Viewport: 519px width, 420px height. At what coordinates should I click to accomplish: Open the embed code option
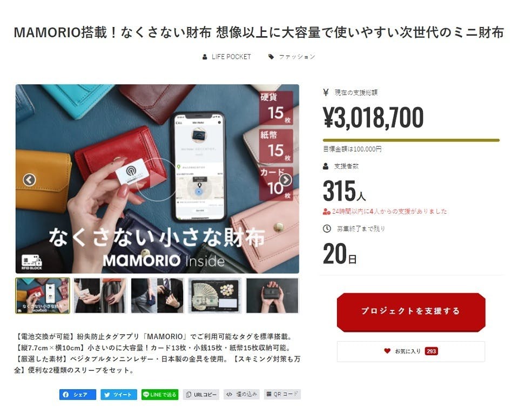[x=241, y=395]
